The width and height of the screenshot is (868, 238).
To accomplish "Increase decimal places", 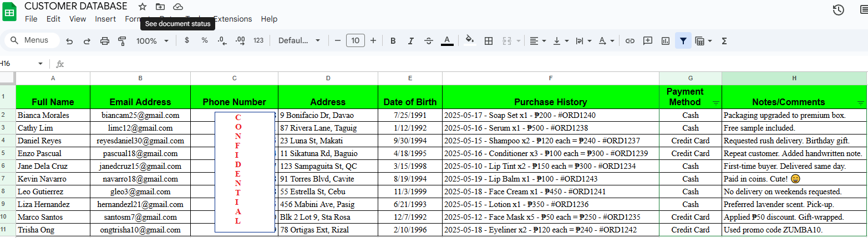I will click(x=240, y=40).
